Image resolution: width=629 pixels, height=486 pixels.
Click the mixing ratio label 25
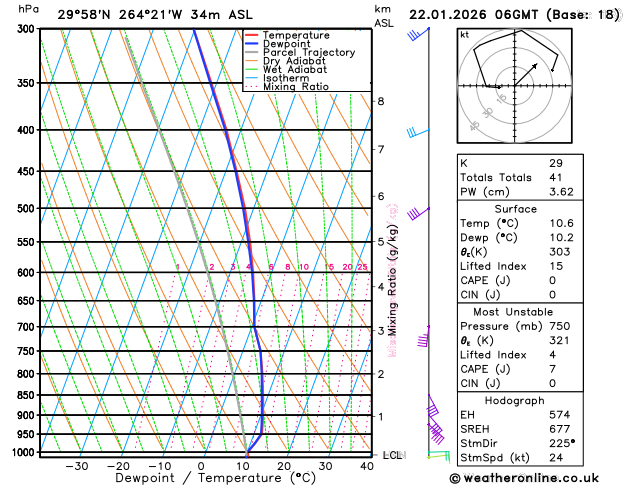[x=362, y=267]
